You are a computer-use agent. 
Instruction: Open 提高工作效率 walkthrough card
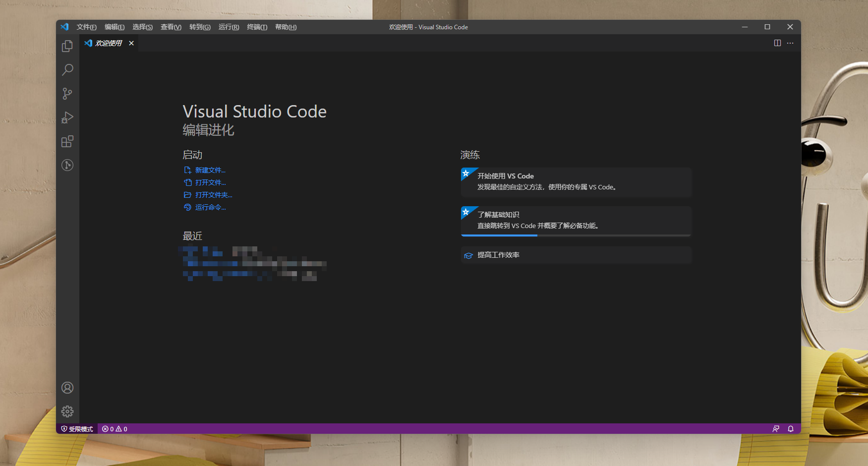(576, 255)
